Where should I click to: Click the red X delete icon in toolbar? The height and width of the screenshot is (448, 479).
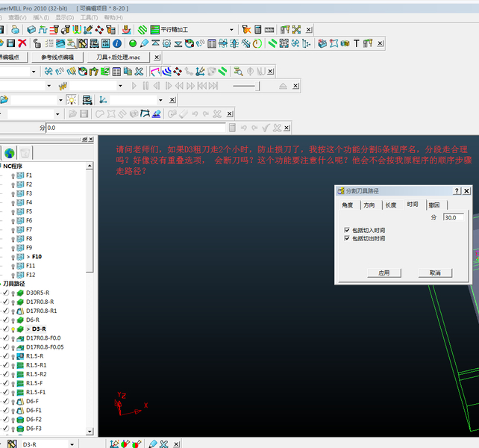point(22,43)
